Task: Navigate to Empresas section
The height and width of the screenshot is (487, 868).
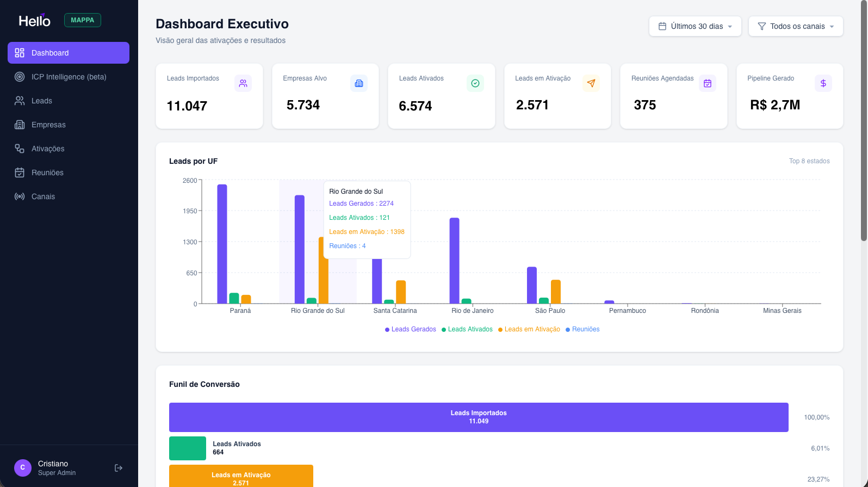Action: (x=69, y=125)
